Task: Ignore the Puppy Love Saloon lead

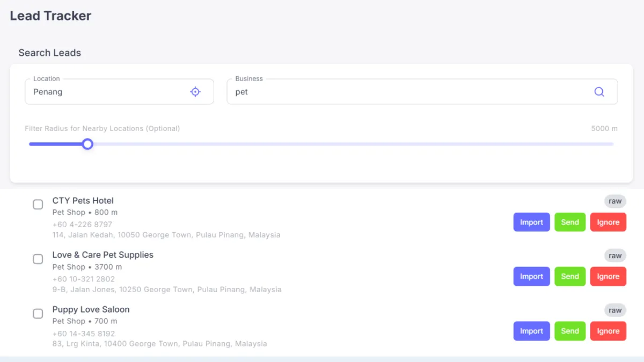Action: (608, 331)
